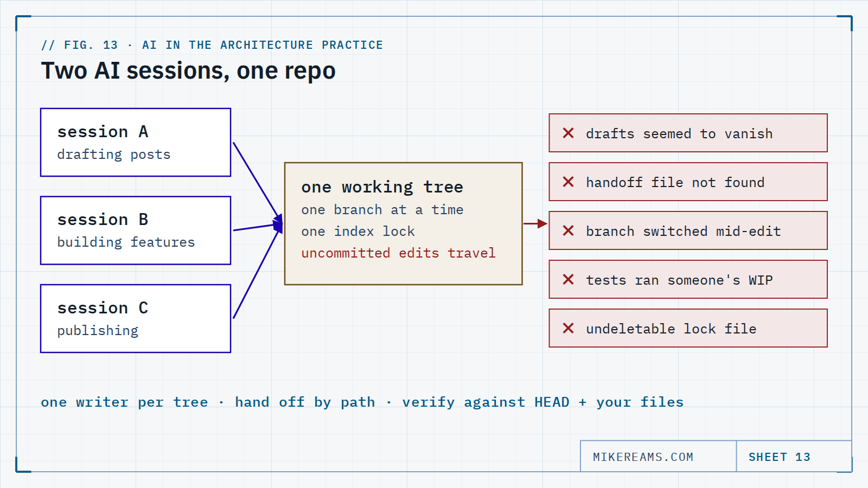This screenshot has width=868, height=488.
Task: Select the "drafting posts" subtitle
Action: (x=114, y=155)
